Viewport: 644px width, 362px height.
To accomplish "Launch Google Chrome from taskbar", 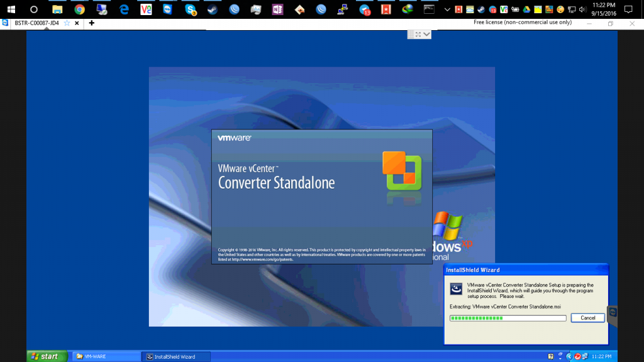I will pos(79,9).
